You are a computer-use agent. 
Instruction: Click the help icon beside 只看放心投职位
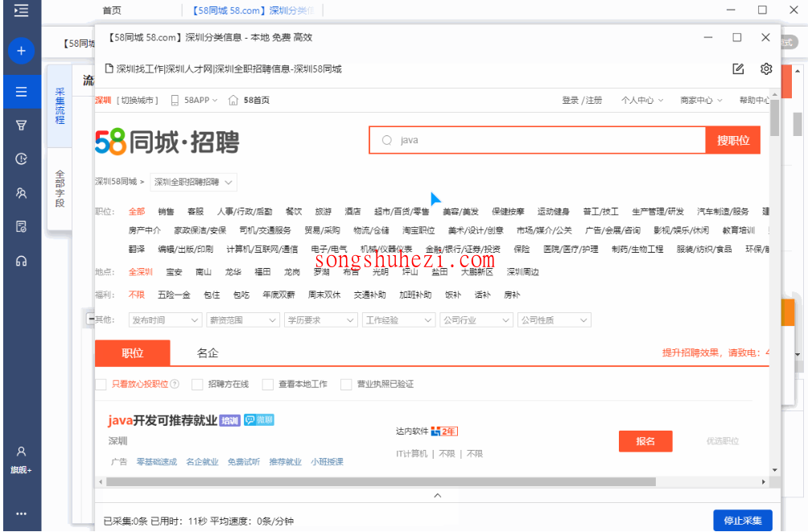[x=175, y=384]
